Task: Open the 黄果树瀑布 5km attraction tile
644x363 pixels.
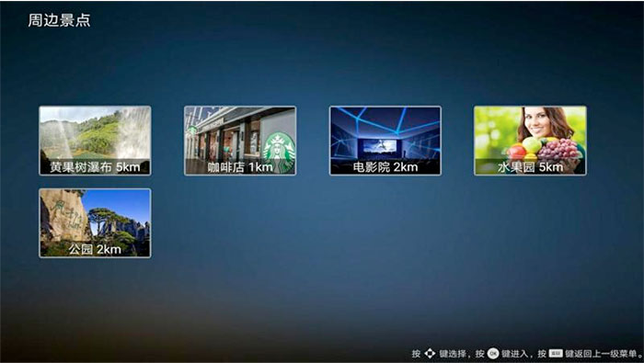Action: pos(95,141)
